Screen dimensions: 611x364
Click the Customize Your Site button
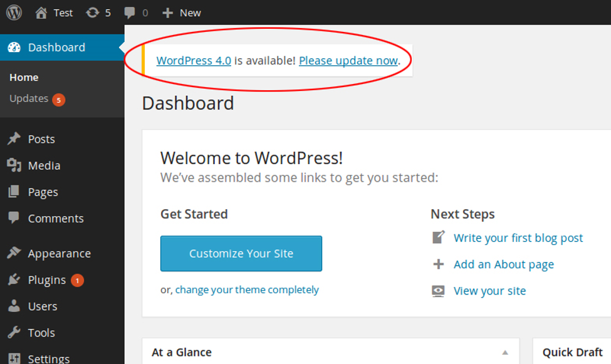click(241, 253)
